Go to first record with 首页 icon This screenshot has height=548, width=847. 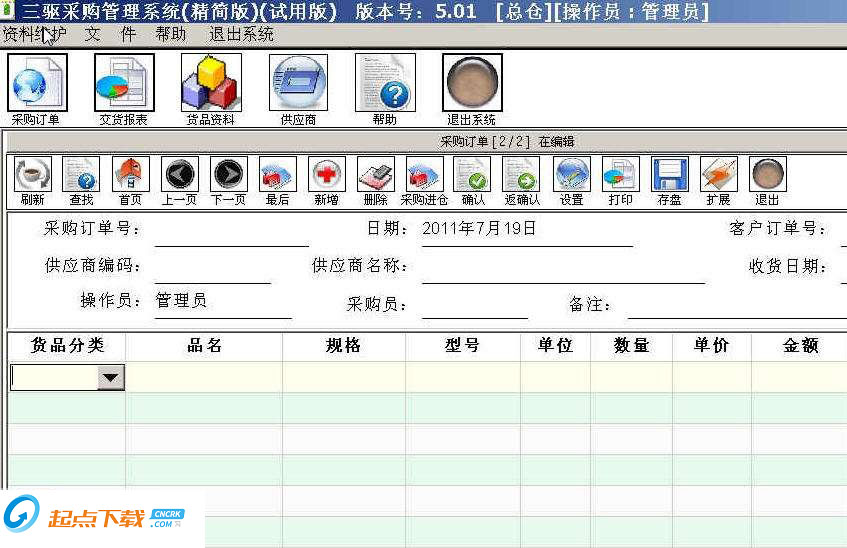(x=130, y=174)
